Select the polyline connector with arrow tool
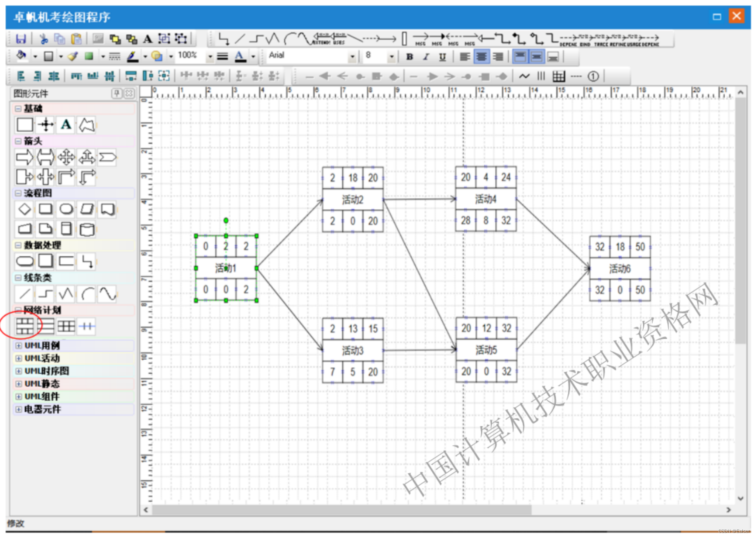The image size is (756, 537). pyautogui.click(x=224, y=39)
